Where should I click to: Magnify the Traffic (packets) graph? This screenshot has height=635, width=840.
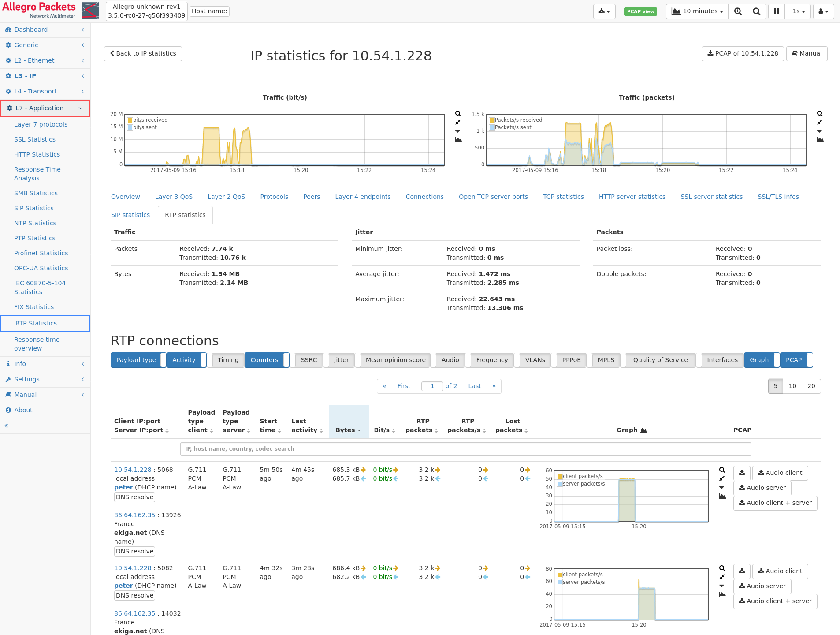[820, 114]
